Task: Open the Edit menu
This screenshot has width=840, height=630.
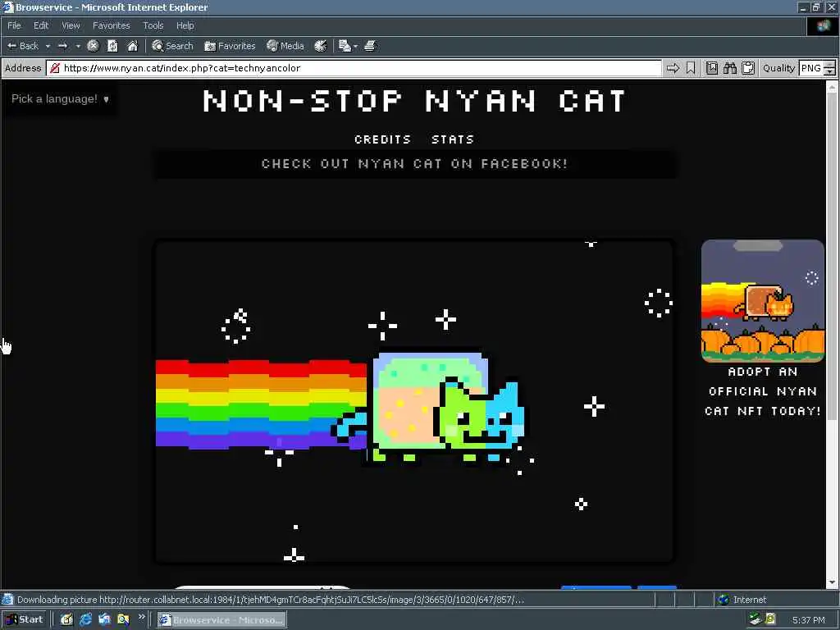Action: 41,25
